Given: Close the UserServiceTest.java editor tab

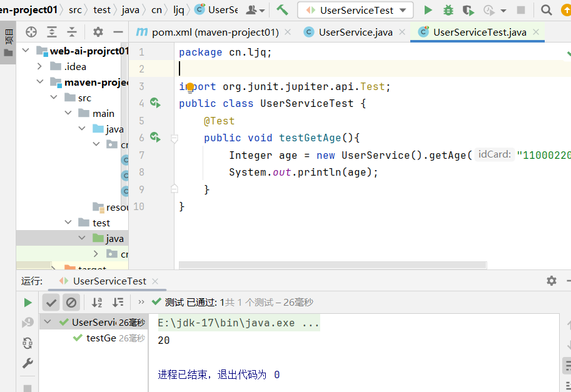Looking at the screenshot, I should tap(536, 32).
